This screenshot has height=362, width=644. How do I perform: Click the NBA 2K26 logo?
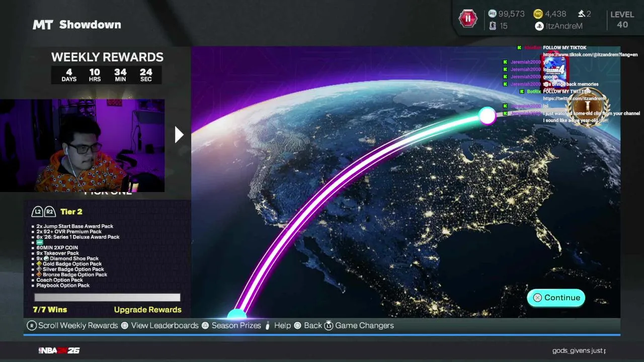pos(59,350)
